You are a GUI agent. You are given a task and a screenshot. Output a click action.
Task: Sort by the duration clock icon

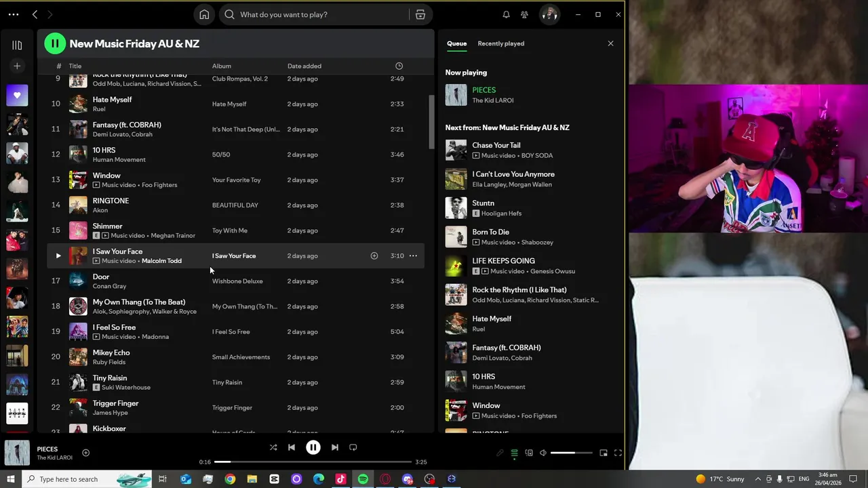pos(399,66)
